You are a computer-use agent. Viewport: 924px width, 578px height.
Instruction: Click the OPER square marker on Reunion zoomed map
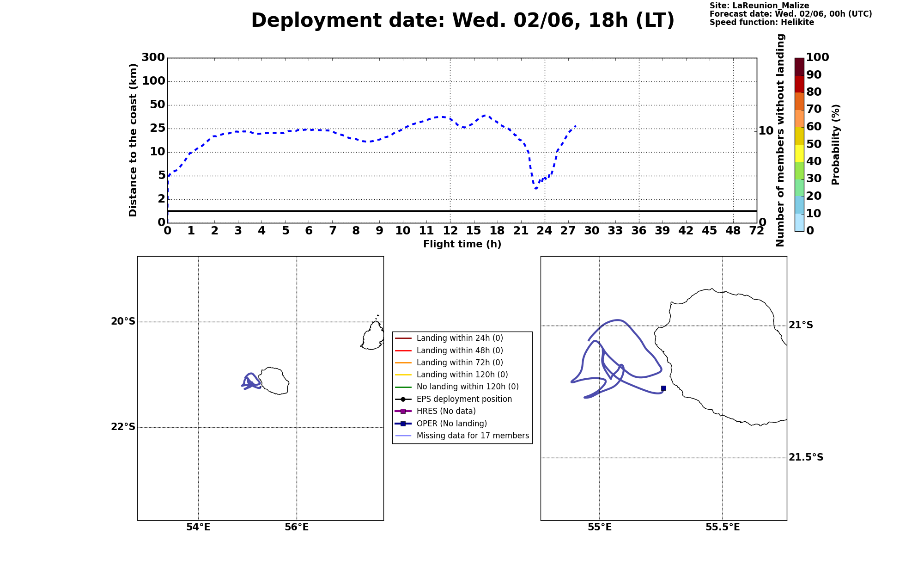click(x=663, y=388)
